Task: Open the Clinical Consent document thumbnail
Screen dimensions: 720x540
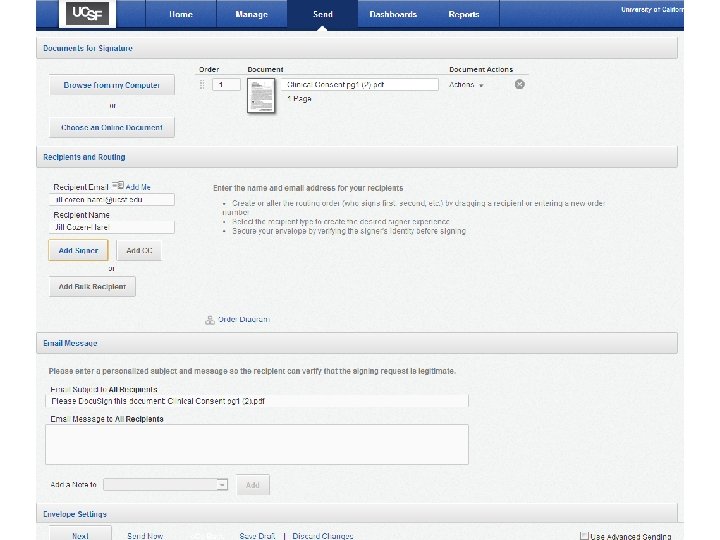Action: click(261, 96)
